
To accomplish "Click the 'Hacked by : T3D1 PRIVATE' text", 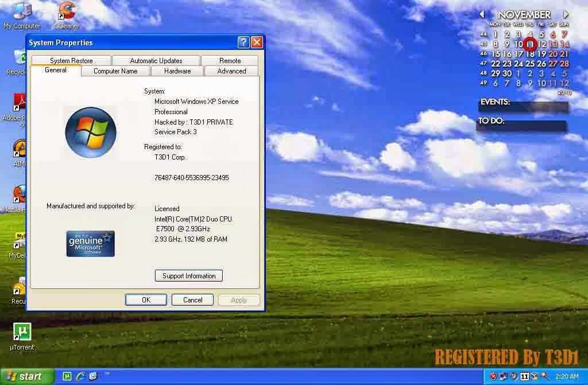I will tap(194, 122).
